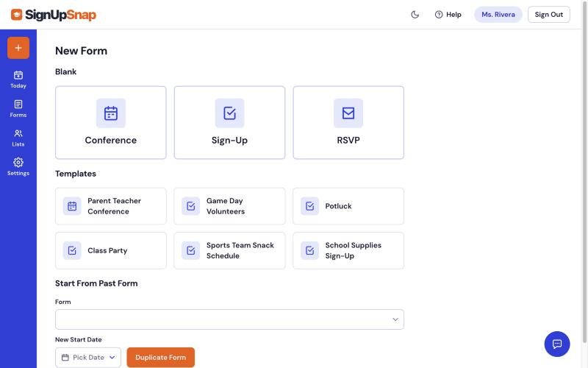
Task: Select Class Party template
Action: (111, 250)
